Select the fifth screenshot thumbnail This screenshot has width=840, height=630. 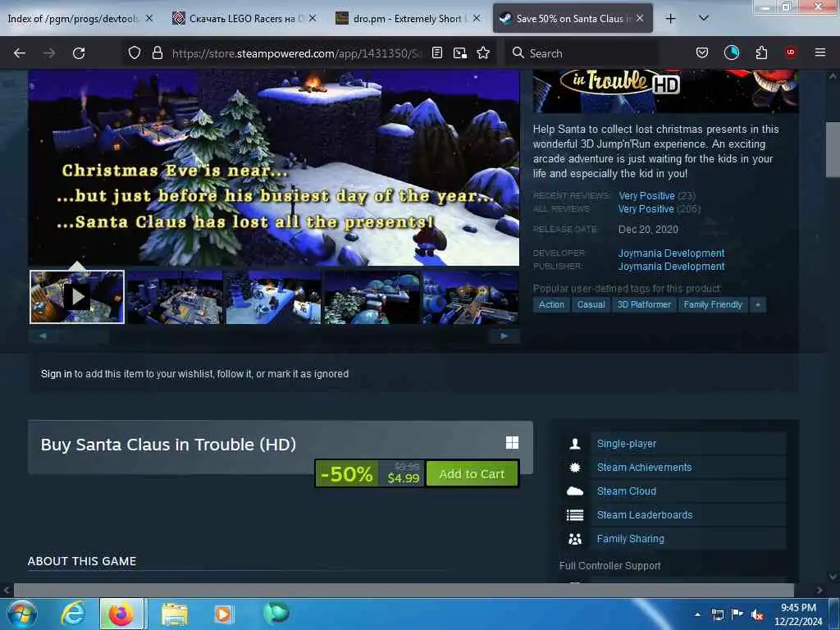pyautogui.click(x=470, y=297)
